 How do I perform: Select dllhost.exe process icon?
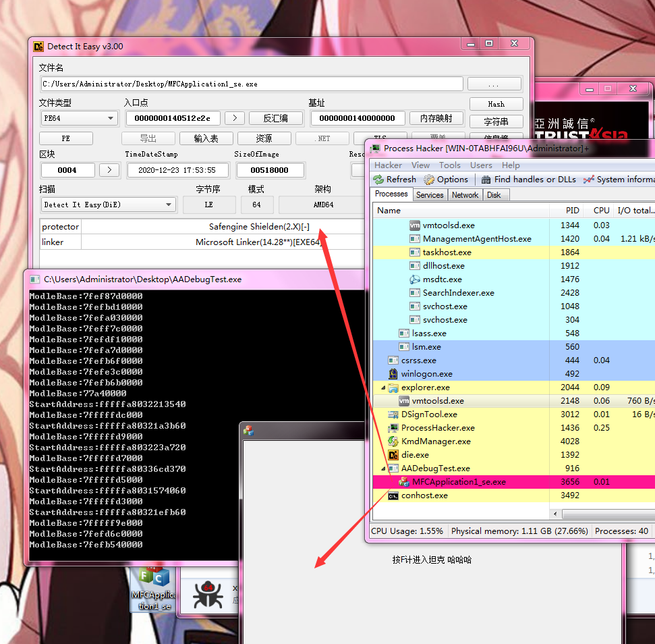414,266
